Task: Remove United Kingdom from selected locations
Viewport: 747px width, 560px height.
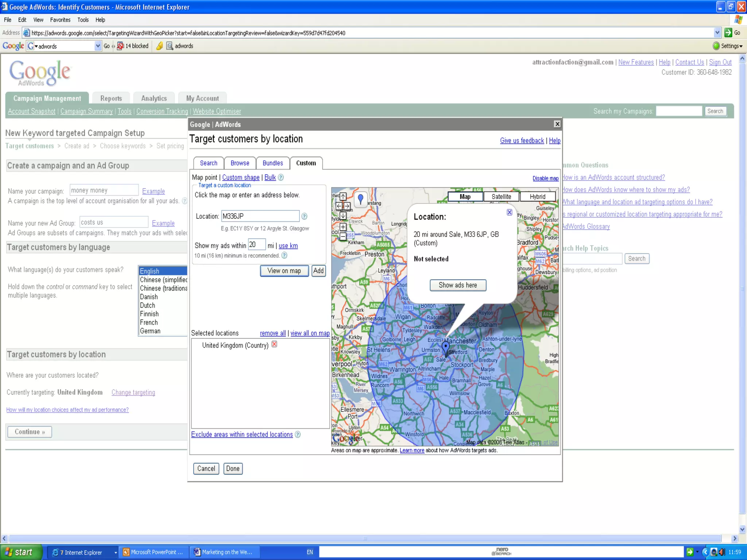Action: tap(274, 344)
